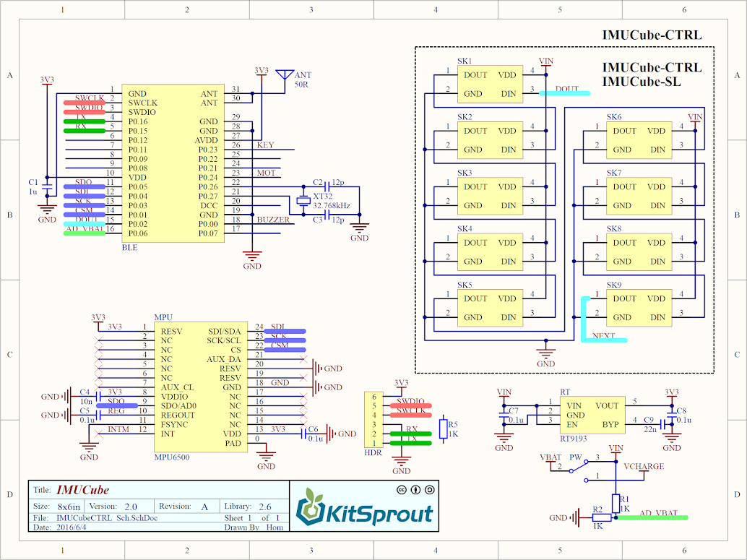
Task: Click the Creative Commons CC license icon
Action: [402, 490]
